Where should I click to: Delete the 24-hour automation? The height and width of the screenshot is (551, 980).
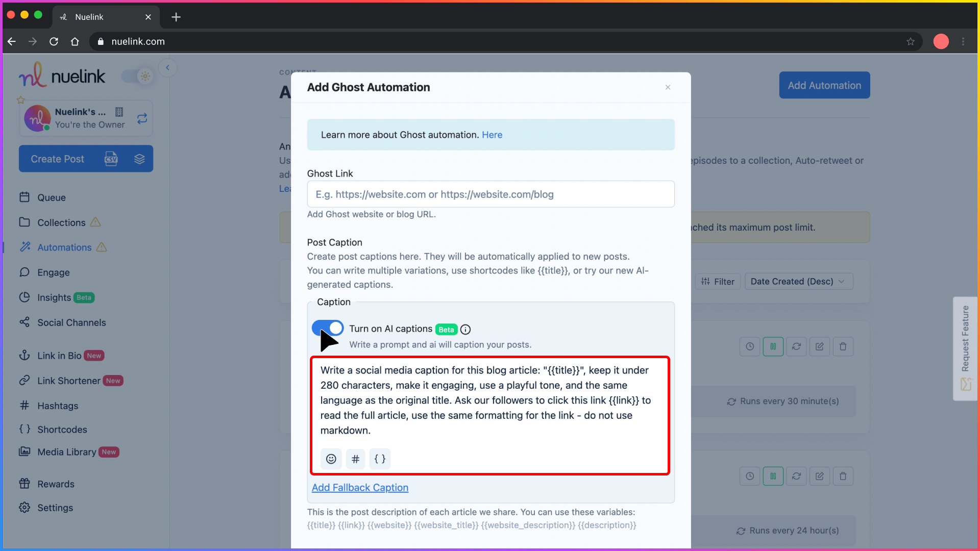coord(843,476)
